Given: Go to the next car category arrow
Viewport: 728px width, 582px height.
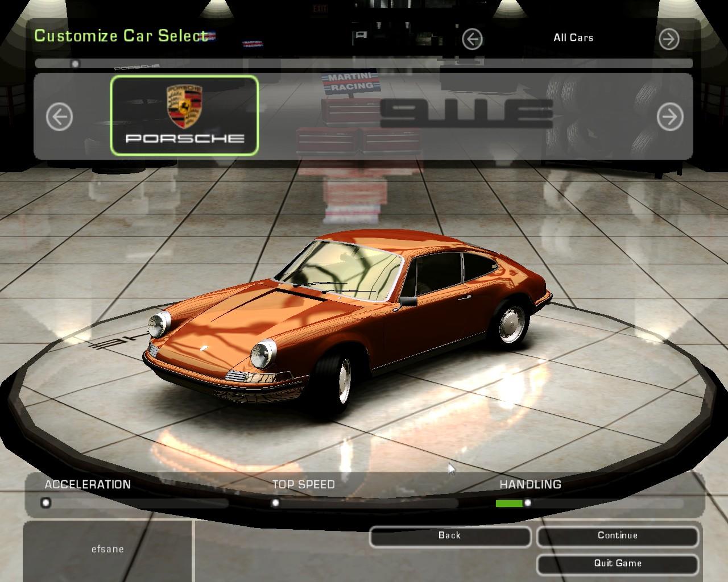Looking at the screenshot, I should click(x=669, y=39).
